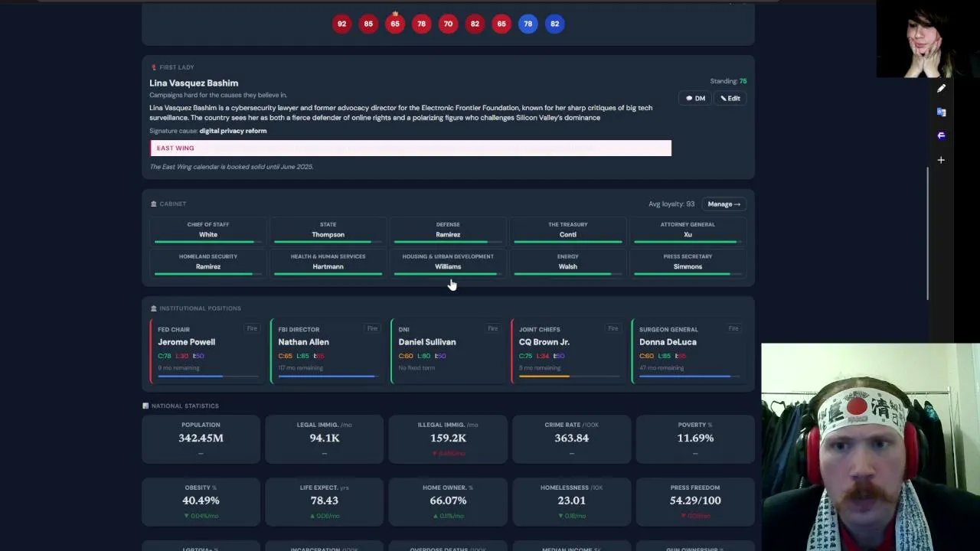Fire Fed Chair Jerome Powell
The width and height of the screenshot is (980, 551).
coord(252,328)
